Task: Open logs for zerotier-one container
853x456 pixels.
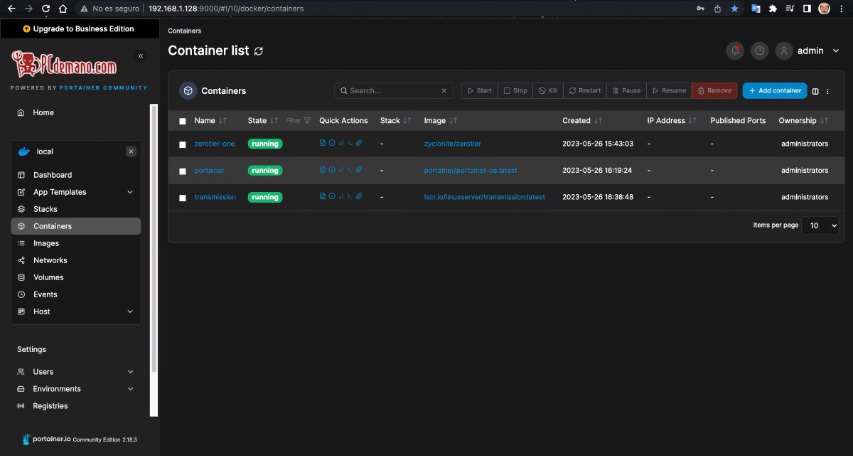Action: (x=323, y=143)
